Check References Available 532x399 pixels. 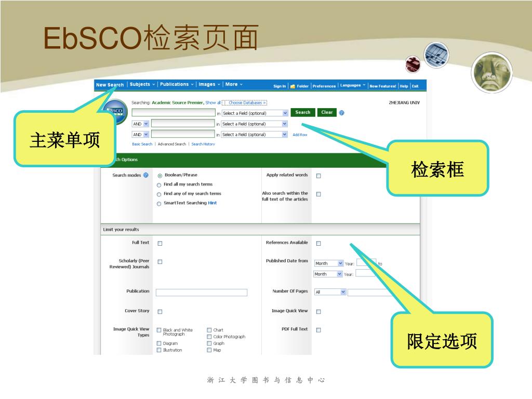pos(318,243)
